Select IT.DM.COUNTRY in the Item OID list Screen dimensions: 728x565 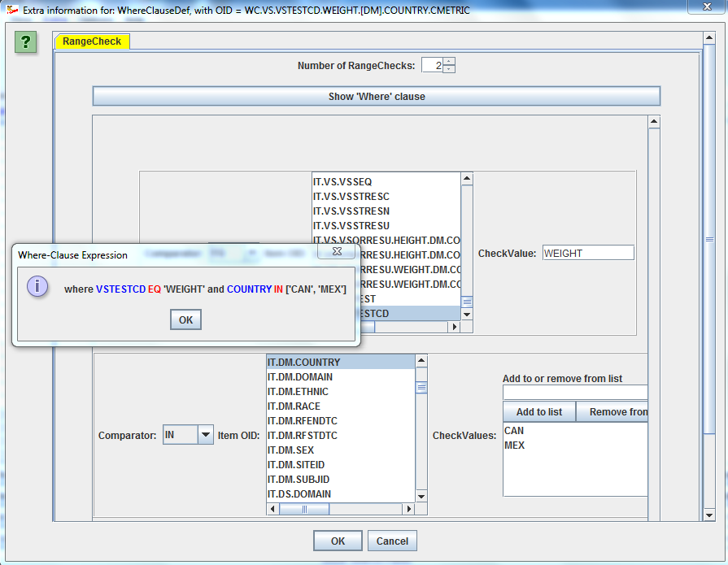tap(340, 363)
